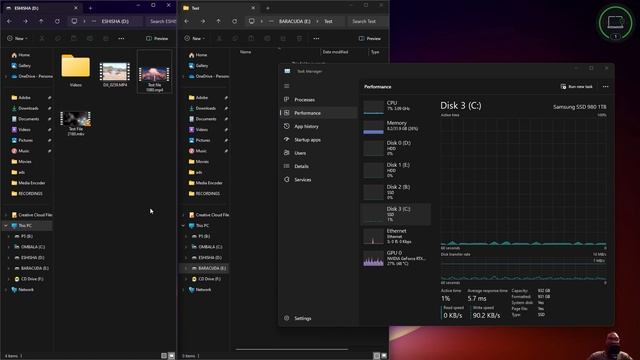Select Disk 1 (E:) in Performance list
Screen dimensions: 640x360
point(395,170)
